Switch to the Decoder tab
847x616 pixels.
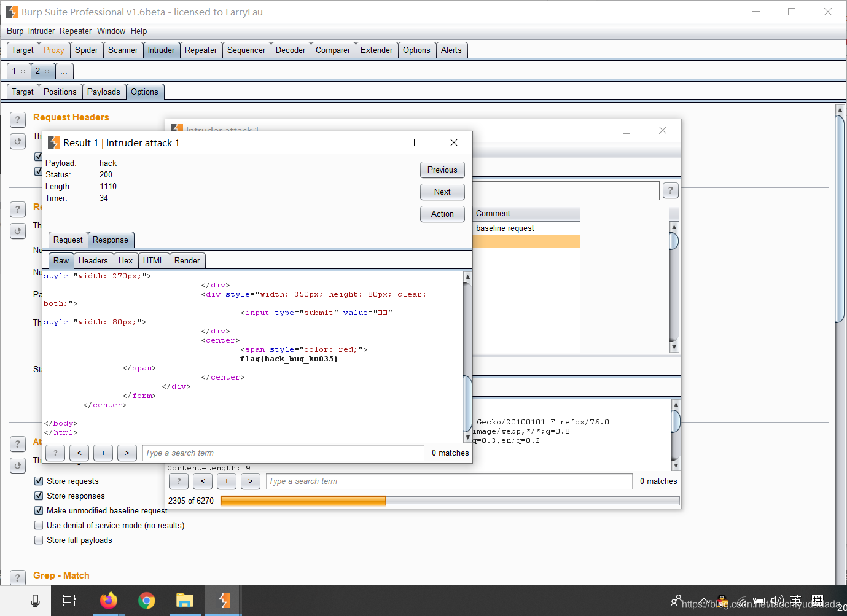pos(291,50)
